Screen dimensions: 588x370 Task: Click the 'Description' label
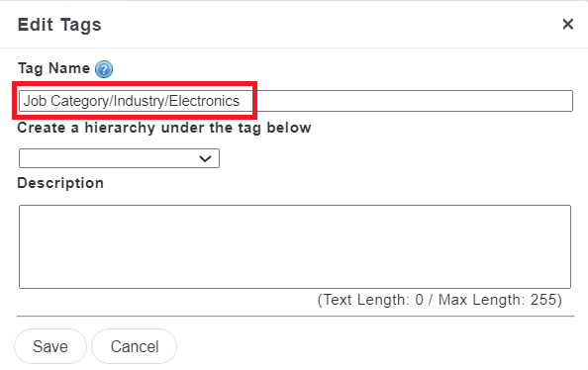[60, 183]
